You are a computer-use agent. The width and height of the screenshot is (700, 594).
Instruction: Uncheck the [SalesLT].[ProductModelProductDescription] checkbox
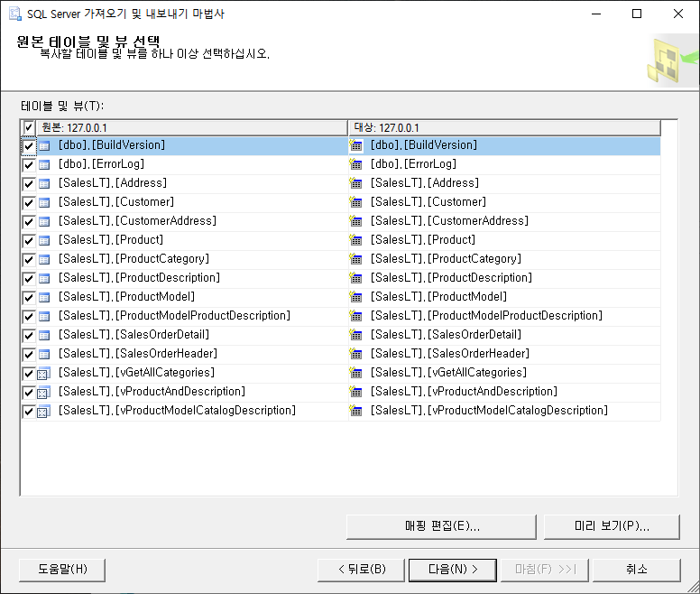[29, 317]
